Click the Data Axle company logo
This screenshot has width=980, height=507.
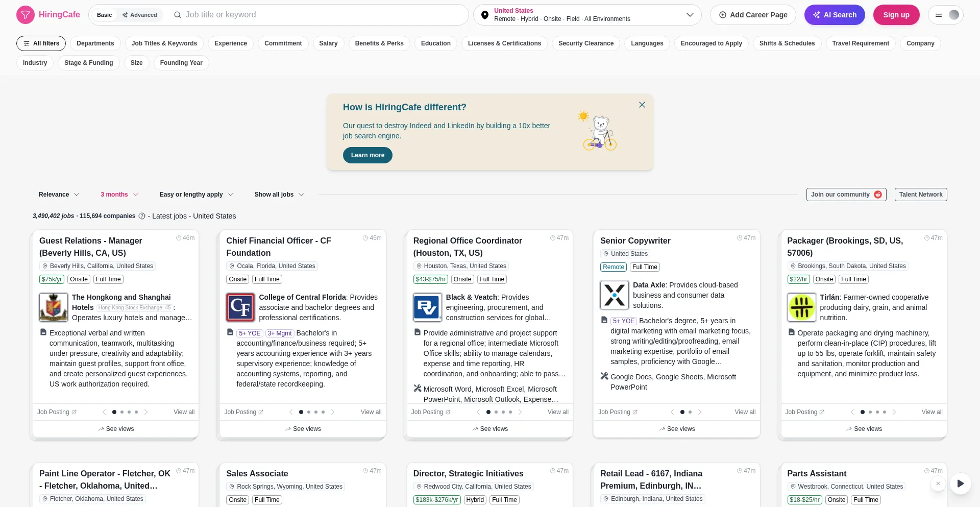point(615,295)
